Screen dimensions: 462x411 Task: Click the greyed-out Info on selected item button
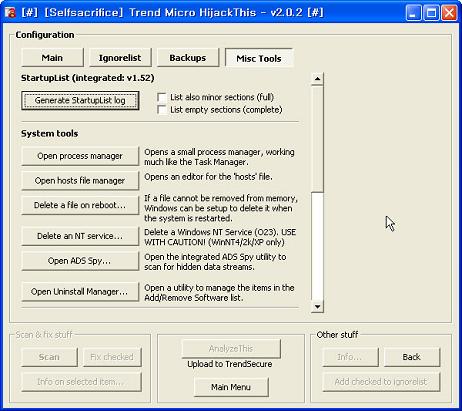click(81, 382)
